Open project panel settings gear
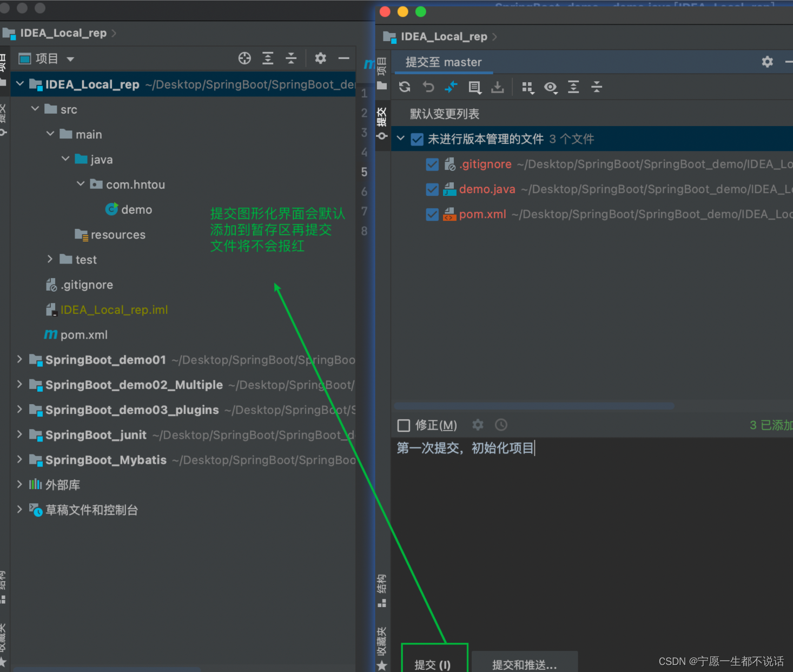 (321, 58)
